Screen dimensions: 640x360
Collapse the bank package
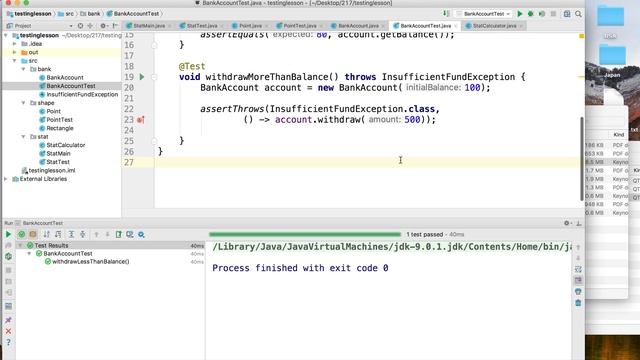pyautogui.click(x=23, y=69)
